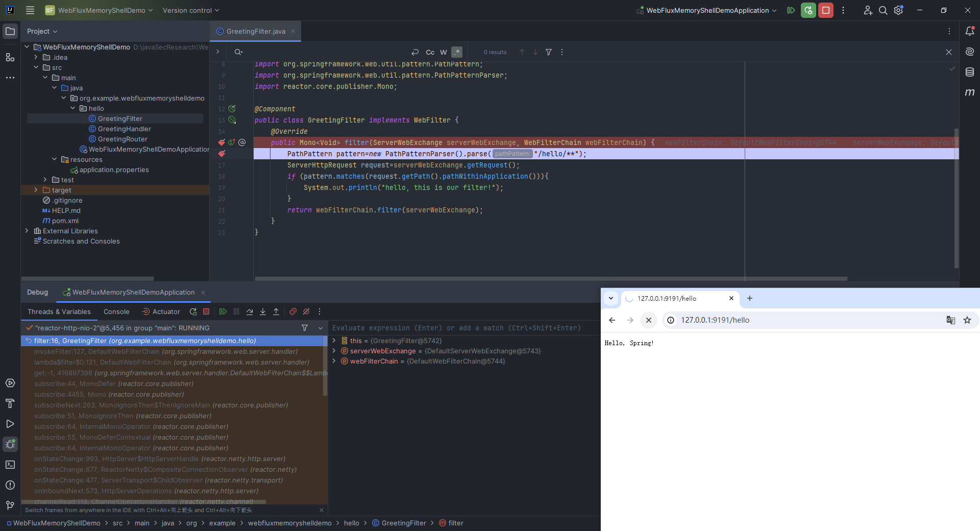Viewport: 980px width, 531px height.
Task: Open the Git tool window
Action: [x=10, y=505]
